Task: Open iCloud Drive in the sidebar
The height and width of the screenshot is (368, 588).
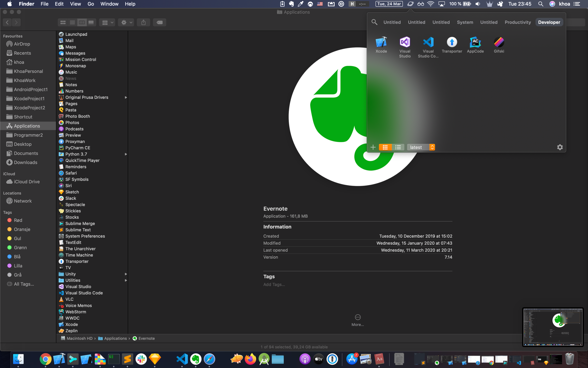Action: (28, 182)
